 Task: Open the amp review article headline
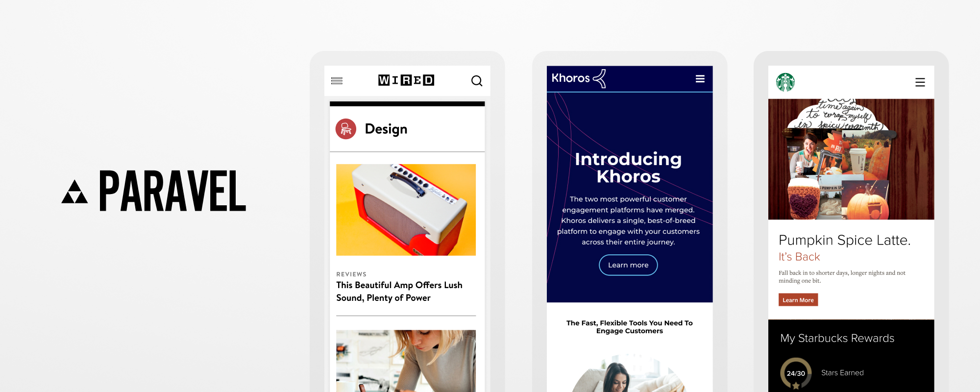399,292
